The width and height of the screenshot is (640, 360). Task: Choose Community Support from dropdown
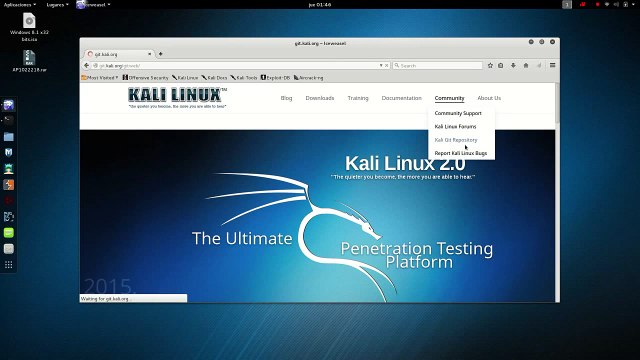click(458, 113)
